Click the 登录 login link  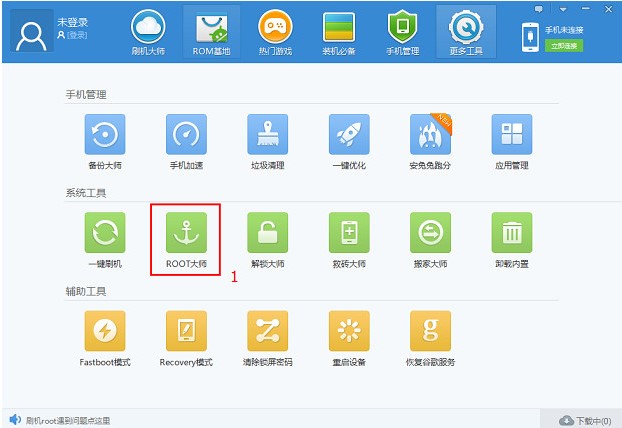(76, 35)
